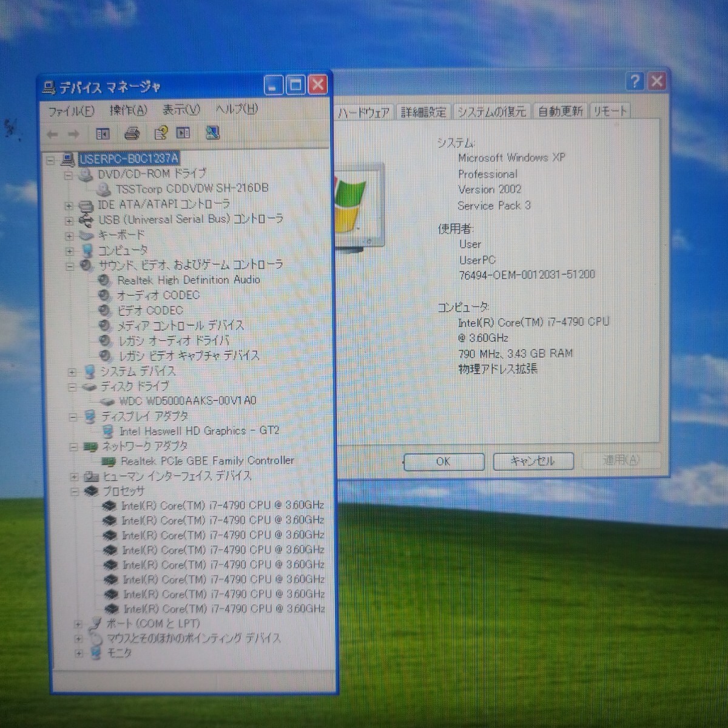This screenshot has height=728, width=728.
Task: Collapse the プロセッサ node
Action: coord(74,492)
